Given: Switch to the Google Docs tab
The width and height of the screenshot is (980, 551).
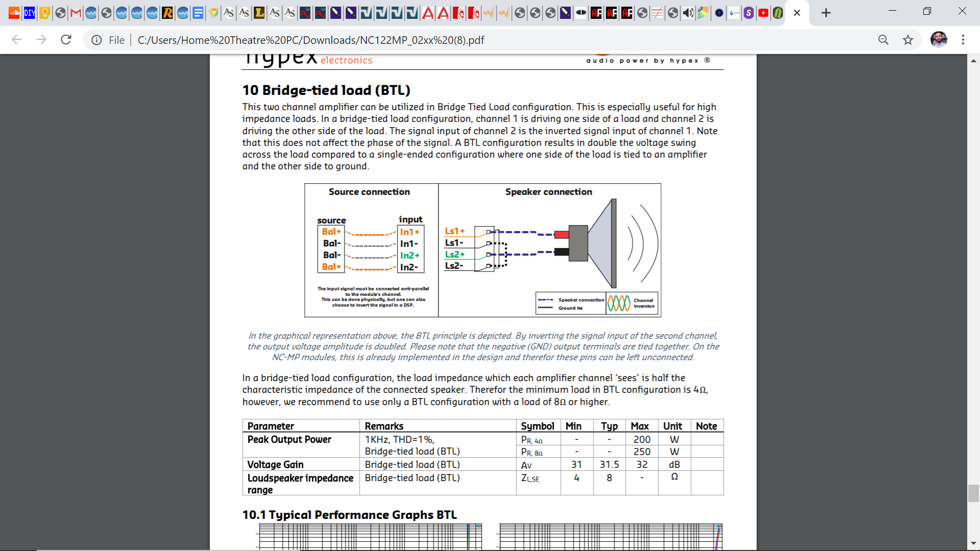Looking at the screenshot, I should pos(198,13).
